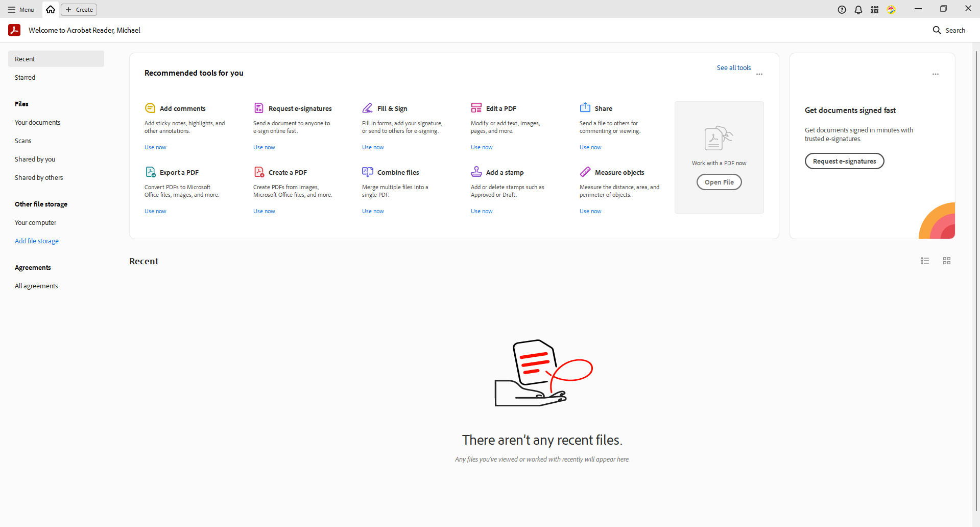Use now under Add comments
980x527 pixels.
coord(155,147)
